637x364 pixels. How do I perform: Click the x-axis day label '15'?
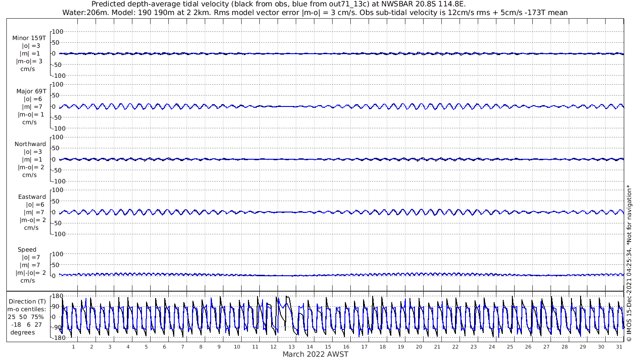pyautogui.click(x=328, y=347)
